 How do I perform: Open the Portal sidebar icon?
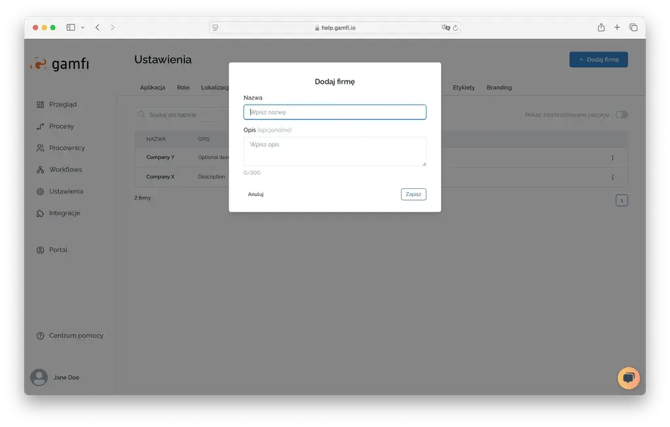[x=40, y=249]
